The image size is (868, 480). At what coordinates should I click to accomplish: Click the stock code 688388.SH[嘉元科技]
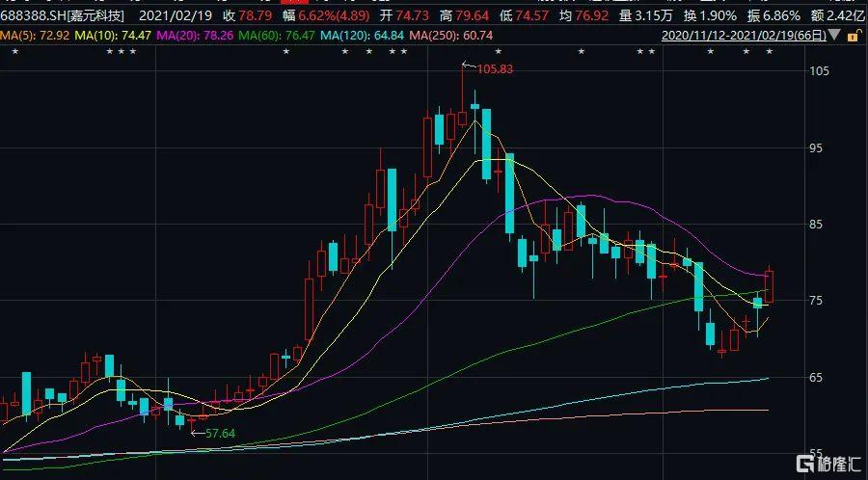pyautogui.click(x=63, y=15)
